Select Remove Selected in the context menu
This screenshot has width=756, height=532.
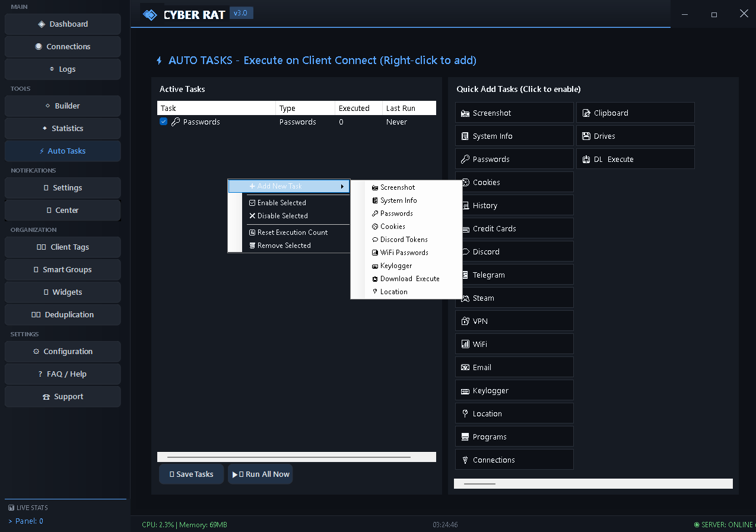[x=289, y=246]
